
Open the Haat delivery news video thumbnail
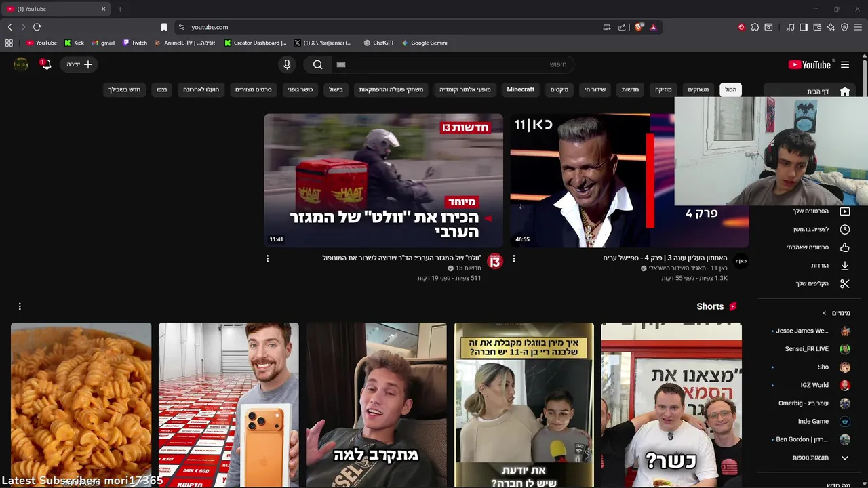383,180
